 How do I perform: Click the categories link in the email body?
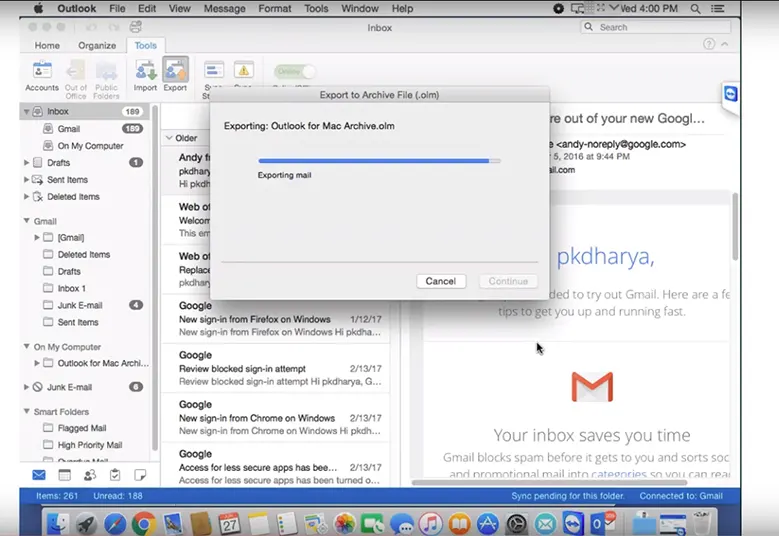click(619, 474)
